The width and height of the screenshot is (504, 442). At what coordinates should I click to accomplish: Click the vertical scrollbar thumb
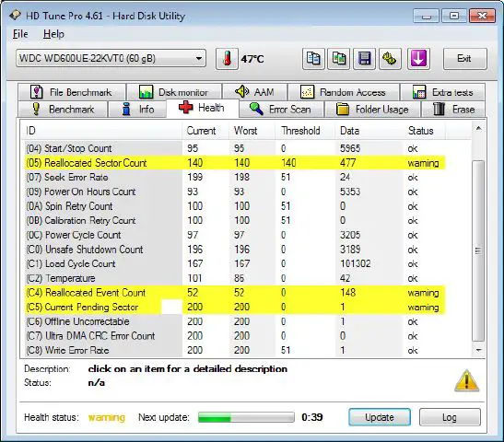[x=478, y=250]
